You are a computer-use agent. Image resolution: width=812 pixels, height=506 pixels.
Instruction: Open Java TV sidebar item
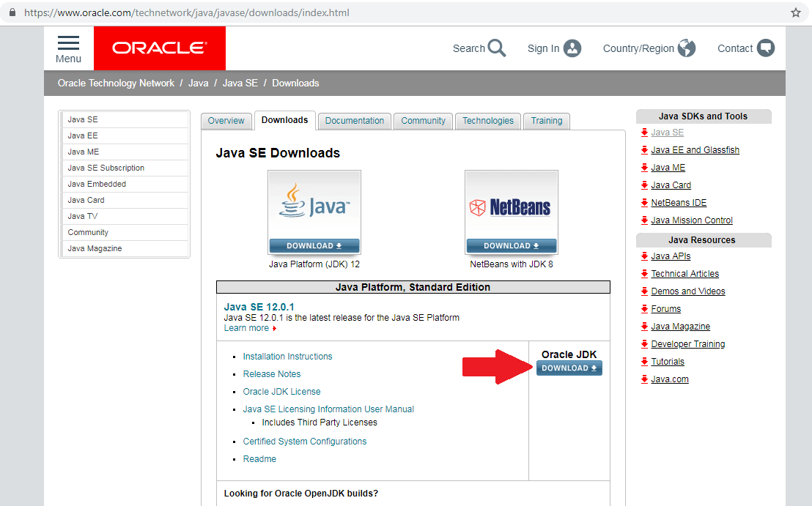coord(125,216)
